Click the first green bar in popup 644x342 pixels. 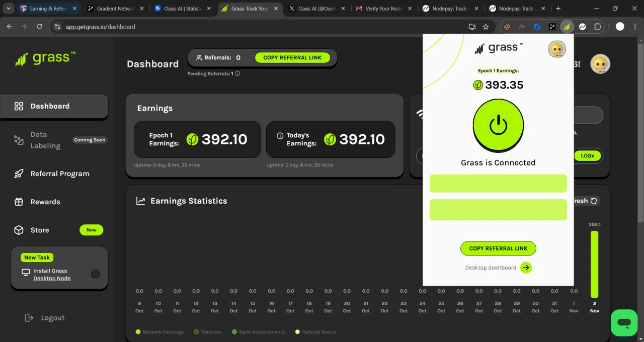tap(498, 184)
